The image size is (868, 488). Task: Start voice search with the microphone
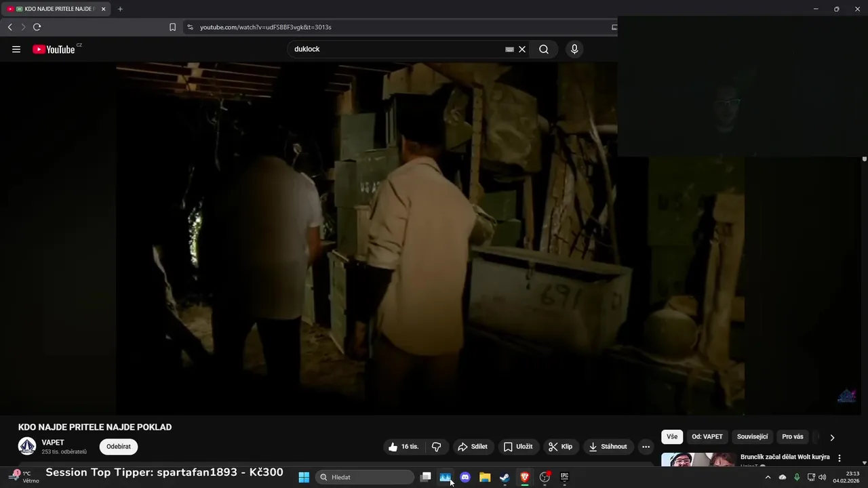click(x=574, y=49)
